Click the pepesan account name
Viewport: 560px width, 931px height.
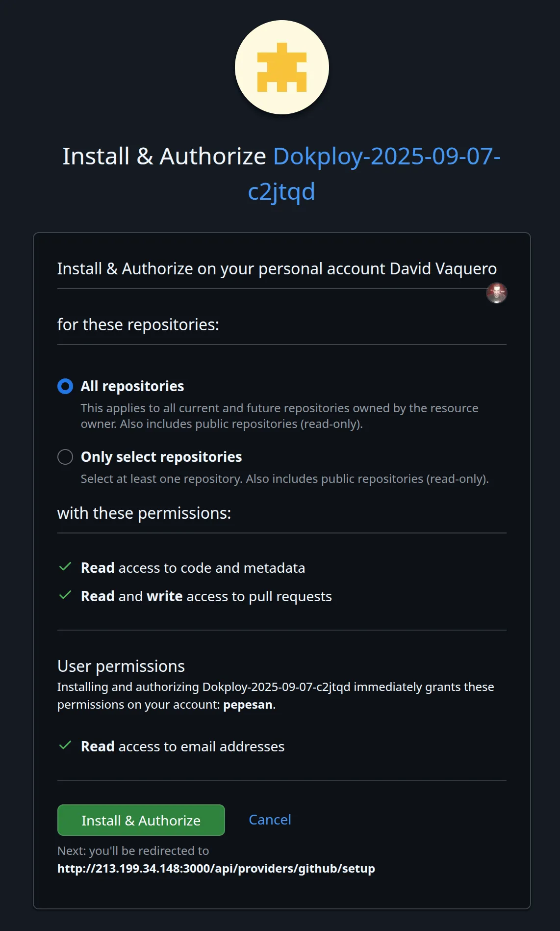point(248,704)
